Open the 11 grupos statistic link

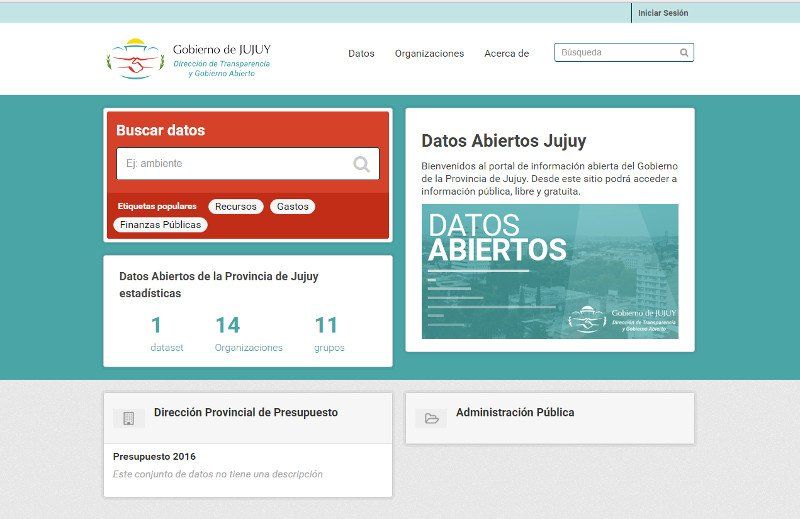tap(328, 333)
